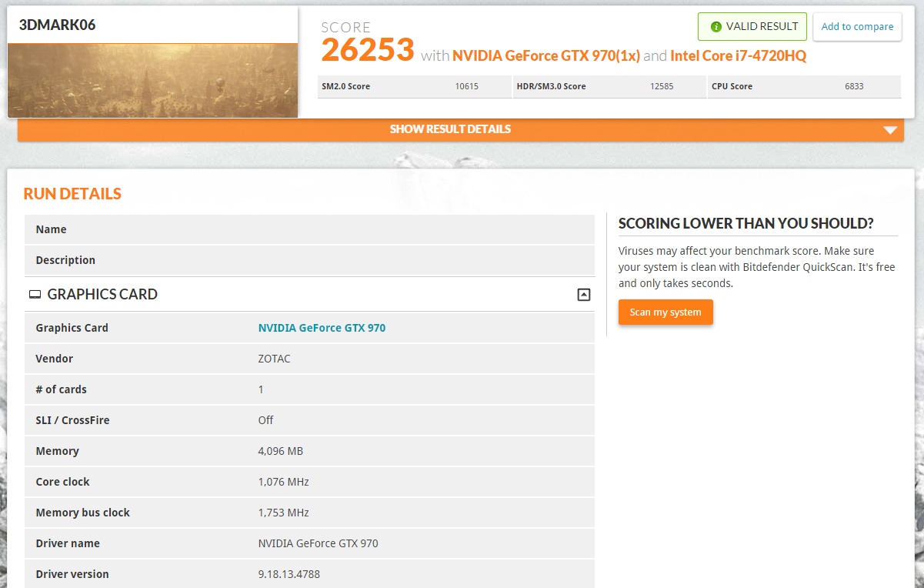
Task: Click the Core clock value 1,076 MHz
Action: click(x=283, y=482)
